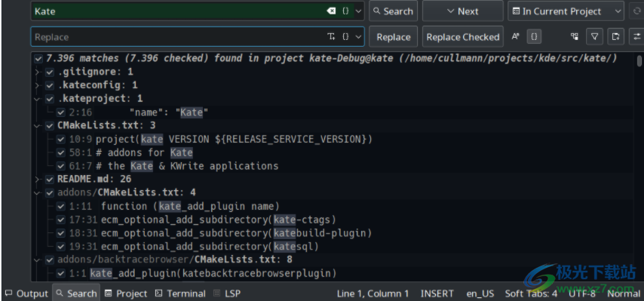Click the INSERT mode status indicator
This screenshot has height=301, width=644.
[x=437, y=293]
